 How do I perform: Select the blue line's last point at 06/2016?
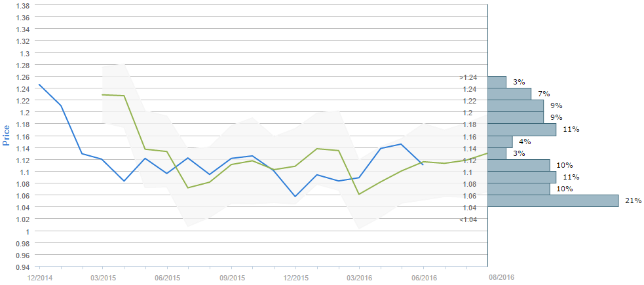pos(423,164)
